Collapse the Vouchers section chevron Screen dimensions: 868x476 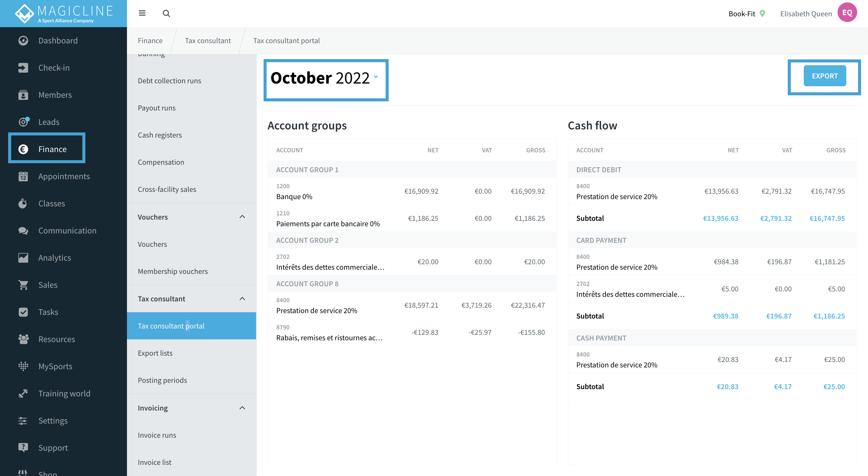[242, 217]
